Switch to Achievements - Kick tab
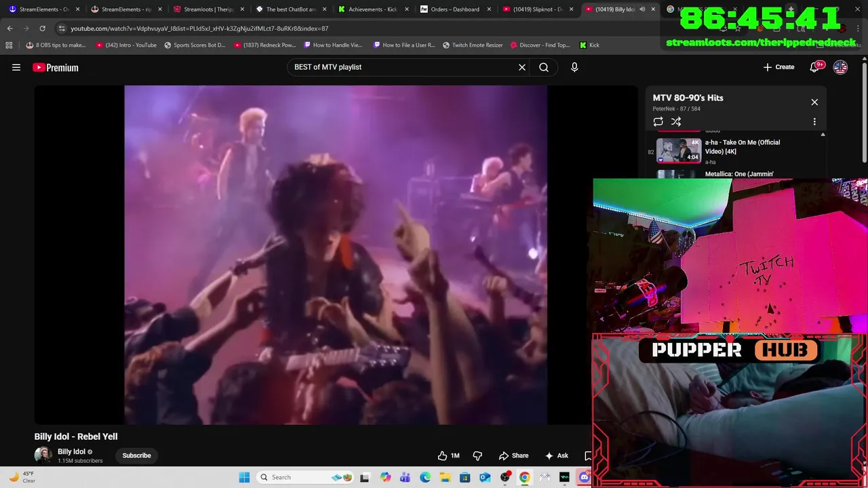The width and height of the screenshot is (868, 488). (x=372, y=9)
